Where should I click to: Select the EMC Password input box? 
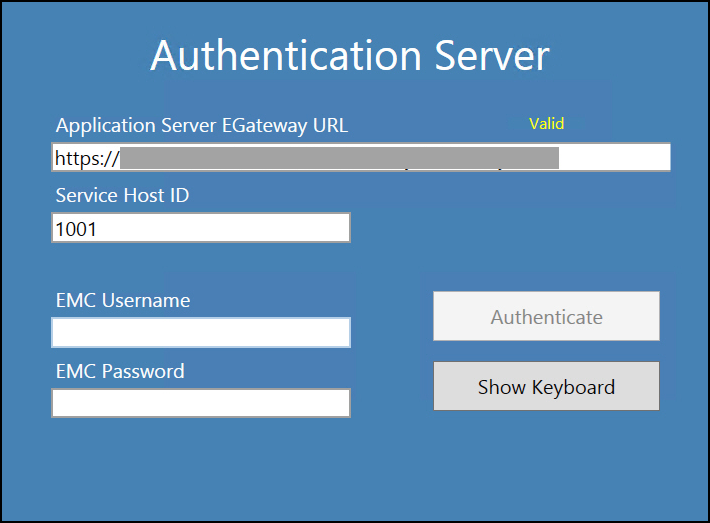click(201, 403)
